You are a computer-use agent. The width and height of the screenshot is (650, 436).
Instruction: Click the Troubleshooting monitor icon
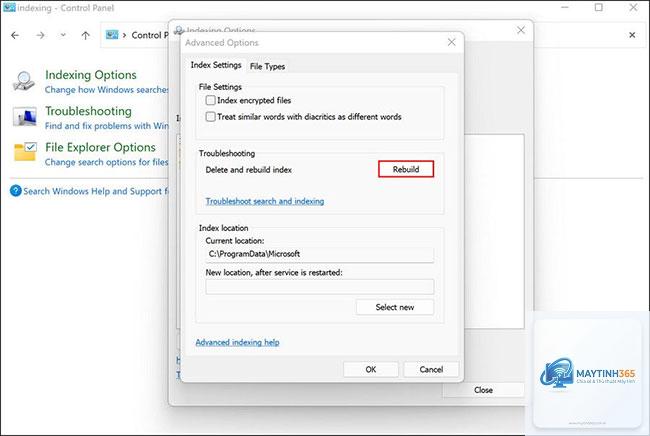click(x=24, y=116)
